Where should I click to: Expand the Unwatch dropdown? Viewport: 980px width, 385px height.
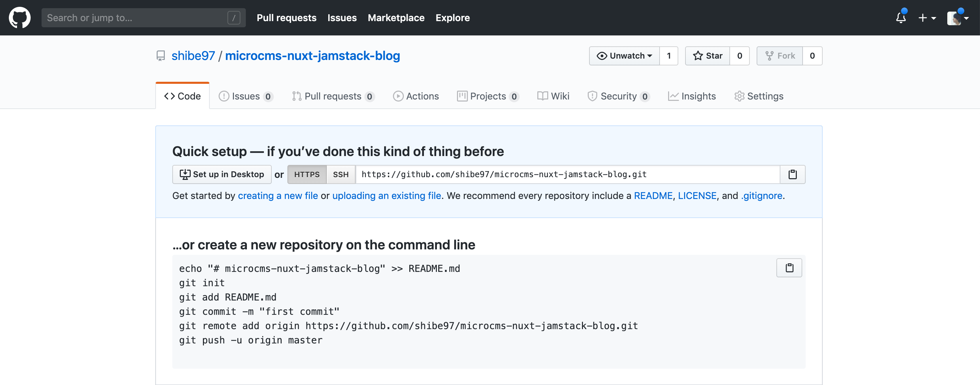coord(624,56)
